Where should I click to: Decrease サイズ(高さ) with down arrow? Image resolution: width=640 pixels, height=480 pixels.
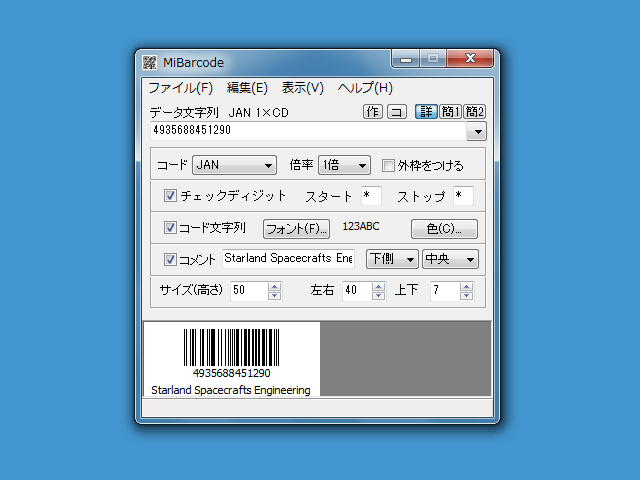click(x=274, y=296)
